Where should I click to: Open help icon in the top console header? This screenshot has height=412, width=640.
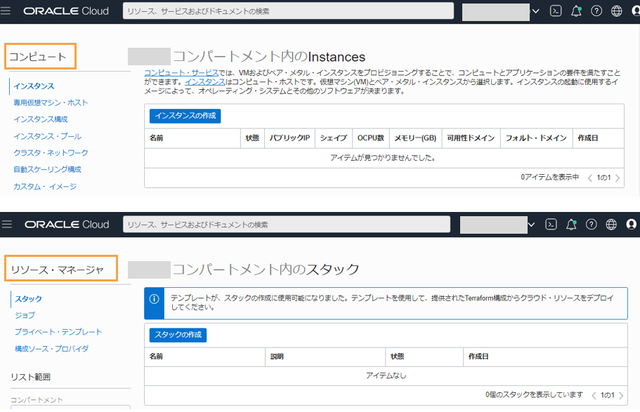596,11
